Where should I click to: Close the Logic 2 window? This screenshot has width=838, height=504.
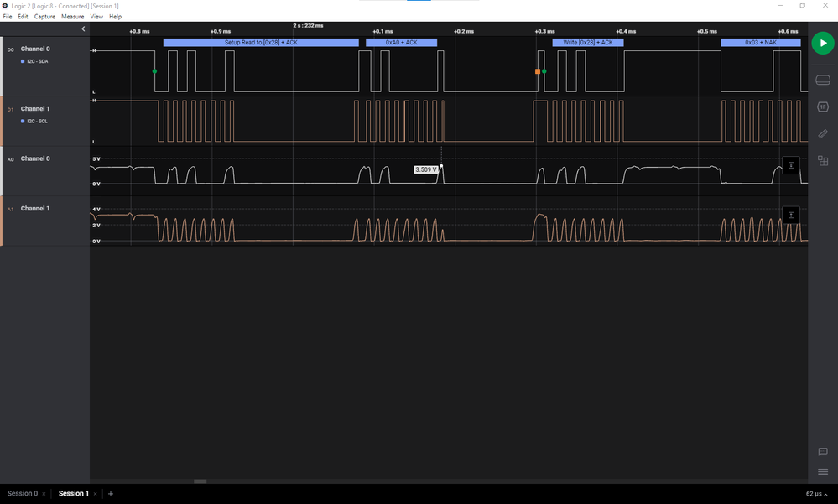point(825,5)
